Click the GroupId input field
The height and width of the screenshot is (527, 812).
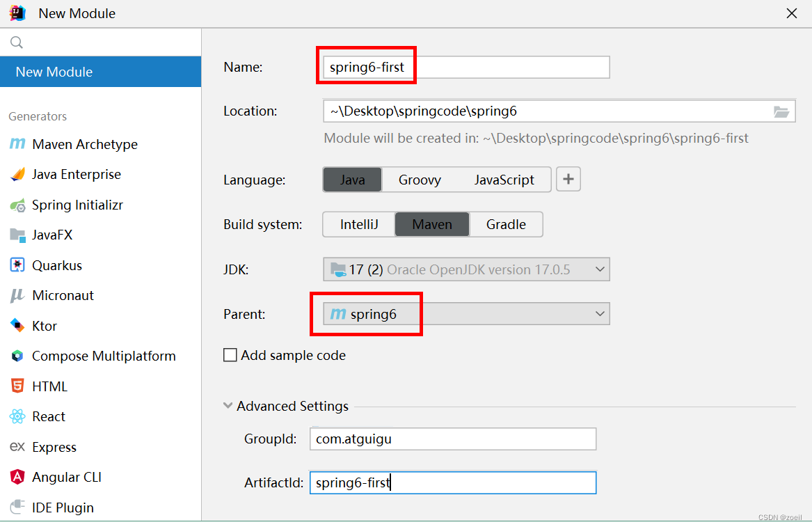[x=453, y=439]
